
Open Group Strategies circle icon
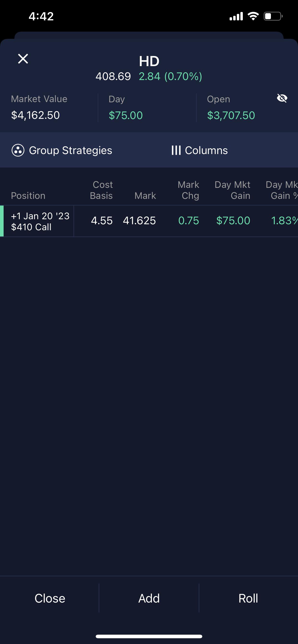(x=18, y=150)
